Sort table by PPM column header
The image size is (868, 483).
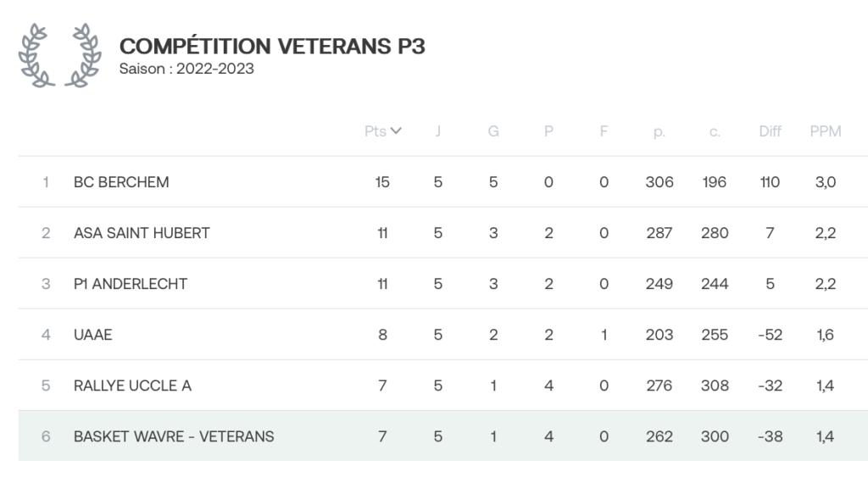pos(826,131)
